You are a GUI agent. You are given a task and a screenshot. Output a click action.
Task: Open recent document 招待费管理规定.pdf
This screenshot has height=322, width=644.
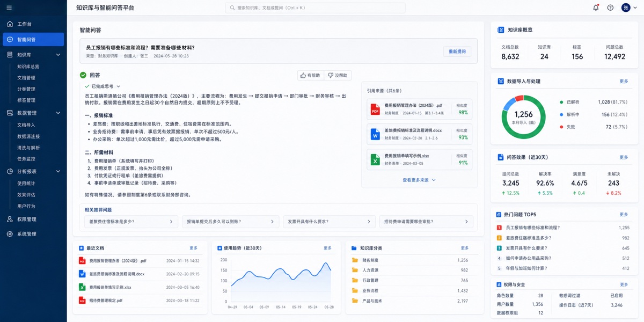[106, 301]
